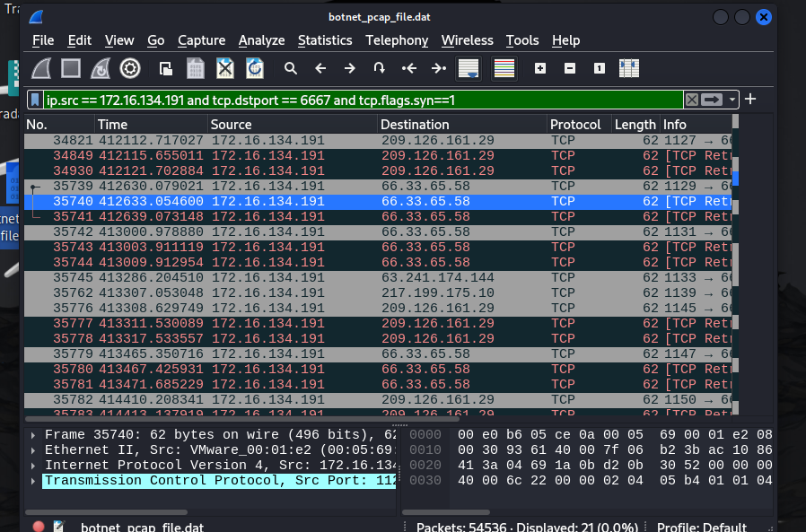Screen dimensions: 806x532
Task: Apply the display filter arrow button
Action: (713, 100)
